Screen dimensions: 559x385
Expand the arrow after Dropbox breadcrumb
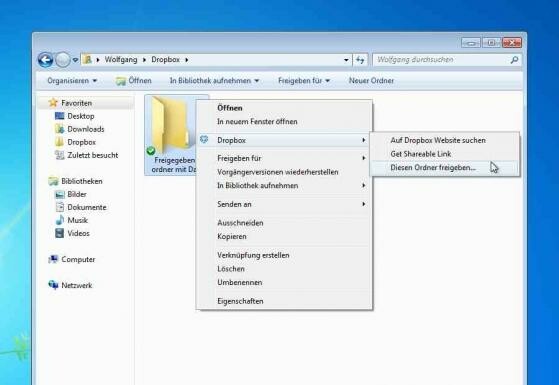click(x=186, y=60)
